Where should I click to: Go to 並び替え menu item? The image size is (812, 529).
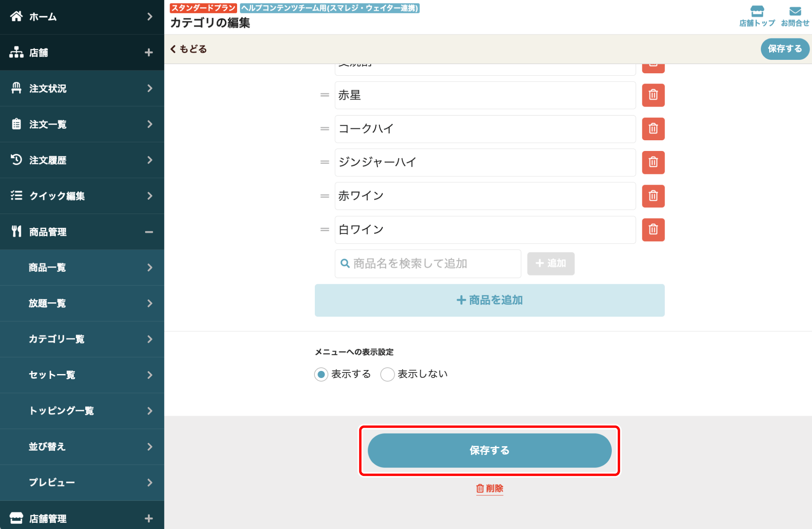click(x=82, y=447)
